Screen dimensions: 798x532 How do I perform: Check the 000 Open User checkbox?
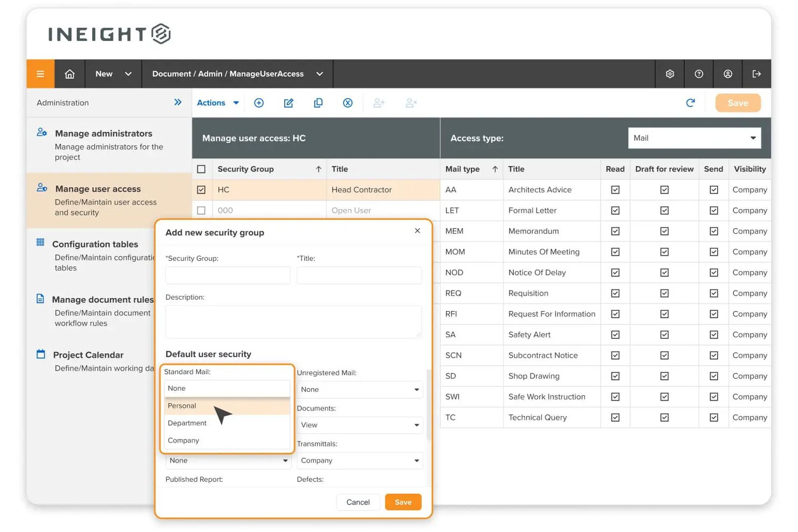pyautogui.click(x=201, y=210)
